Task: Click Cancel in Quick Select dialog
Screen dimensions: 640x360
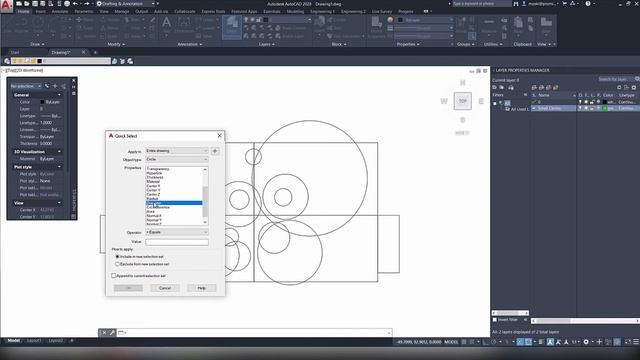Action: point(165,288)
